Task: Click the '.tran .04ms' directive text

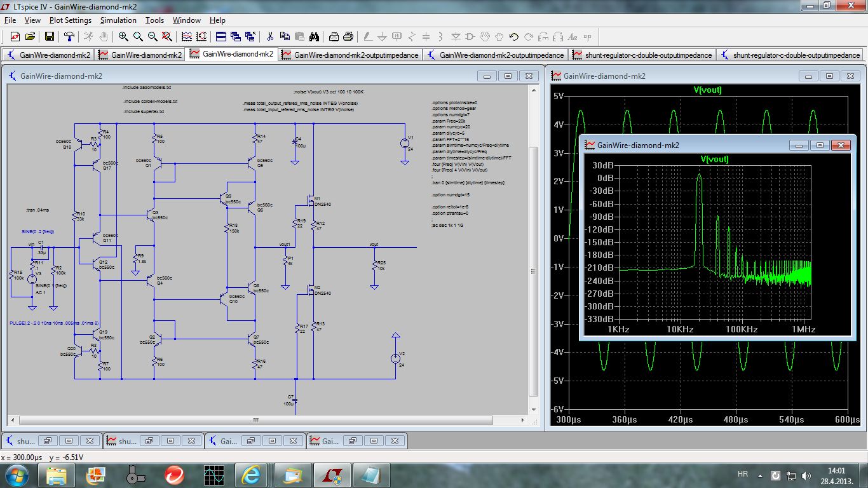Action: coord(38,209)
